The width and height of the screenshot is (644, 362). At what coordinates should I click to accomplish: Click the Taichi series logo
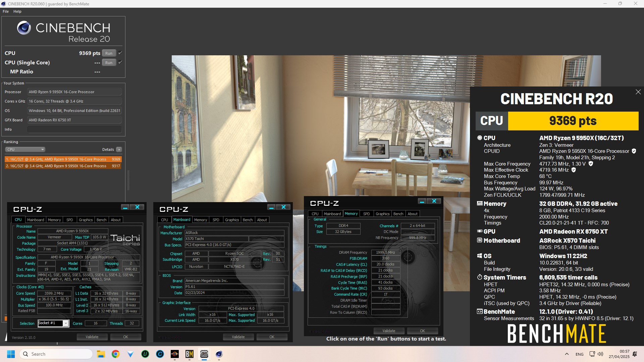125,240
